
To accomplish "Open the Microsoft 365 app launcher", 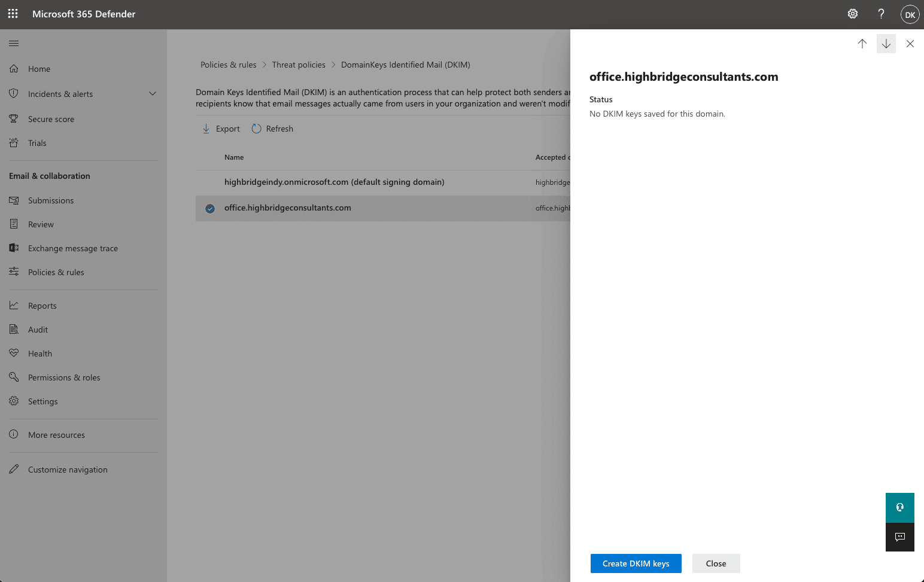I will [13, 14].
